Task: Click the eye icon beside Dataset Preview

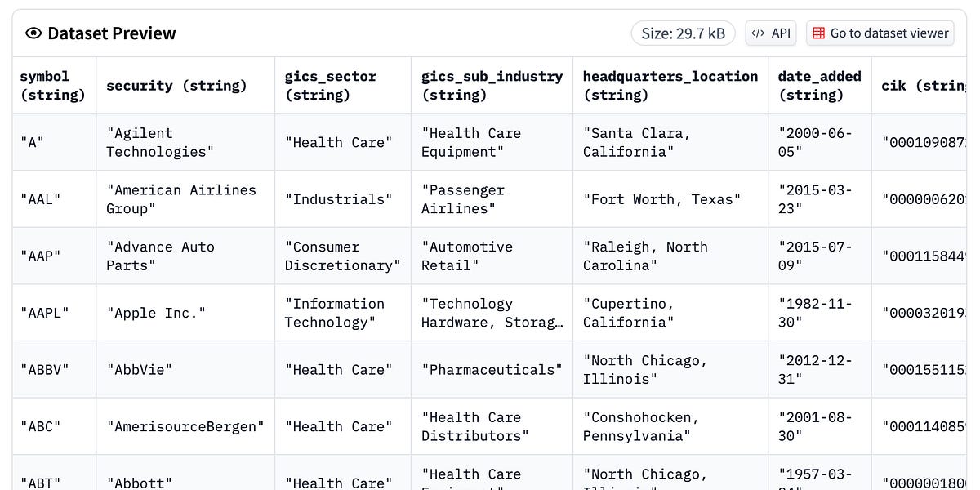Action: (32, 33)
